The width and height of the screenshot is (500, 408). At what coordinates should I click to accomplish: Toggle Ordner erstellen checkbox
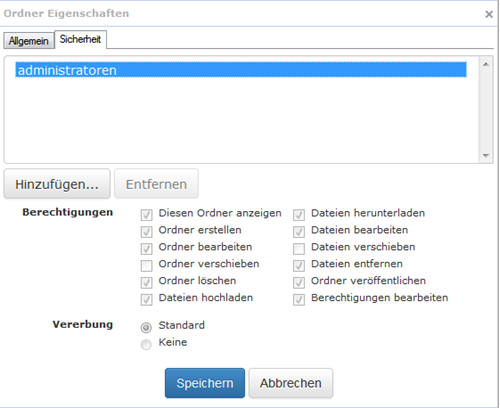click(146, 232)
